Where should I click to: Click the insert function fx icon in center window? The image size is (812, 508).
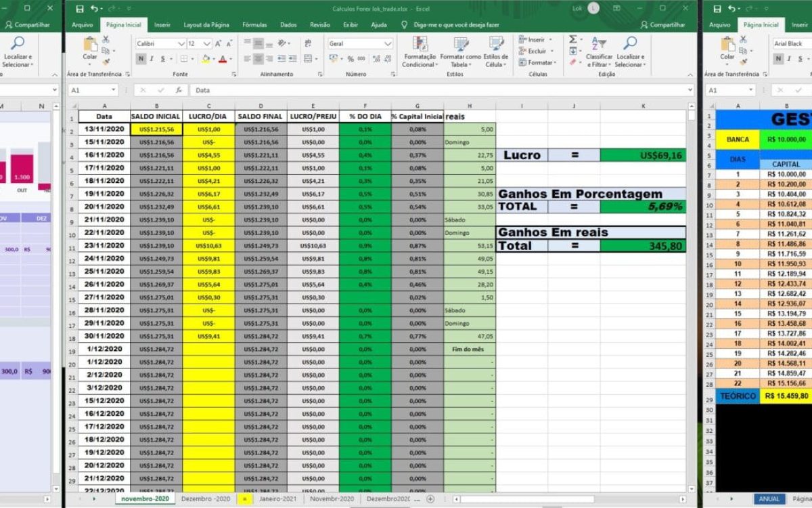click(179, 90)
